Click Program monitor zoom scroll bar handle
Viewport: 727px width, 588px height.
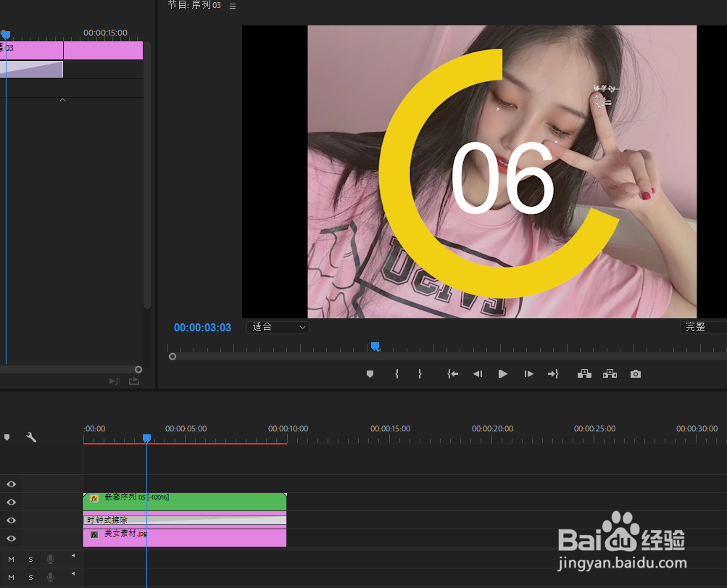(173, 357)
